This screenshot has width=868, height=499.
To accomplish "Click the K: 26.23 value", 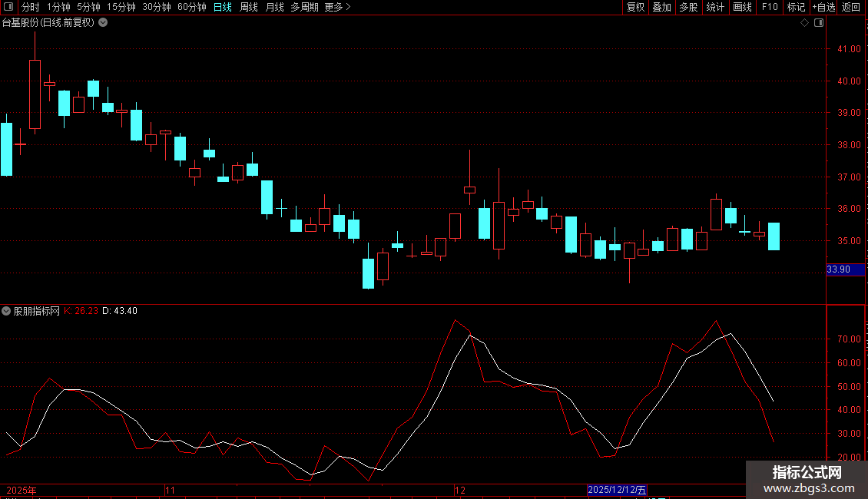I will coord(81,311).
